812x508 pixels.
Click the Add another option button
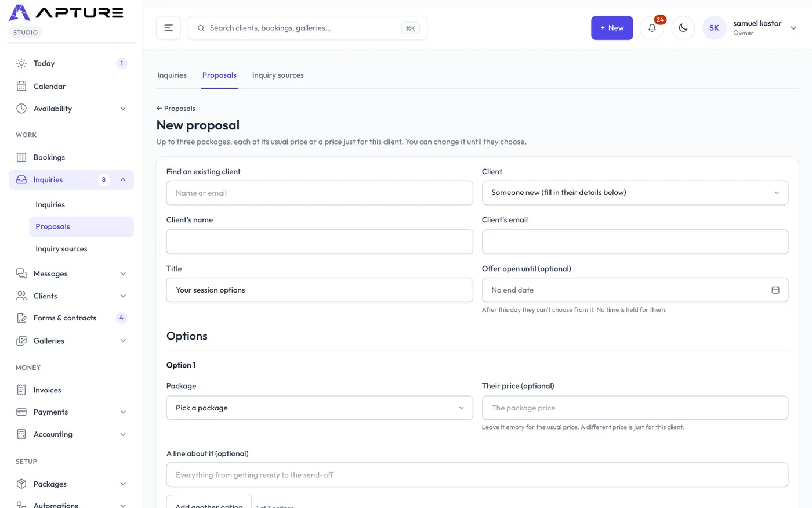(209, 502)
